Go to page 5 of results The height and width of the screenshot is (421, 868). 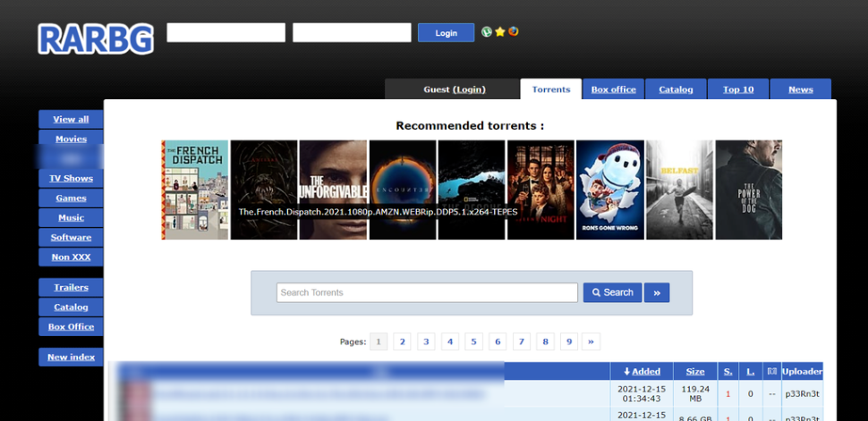click(x=473, y=341)
